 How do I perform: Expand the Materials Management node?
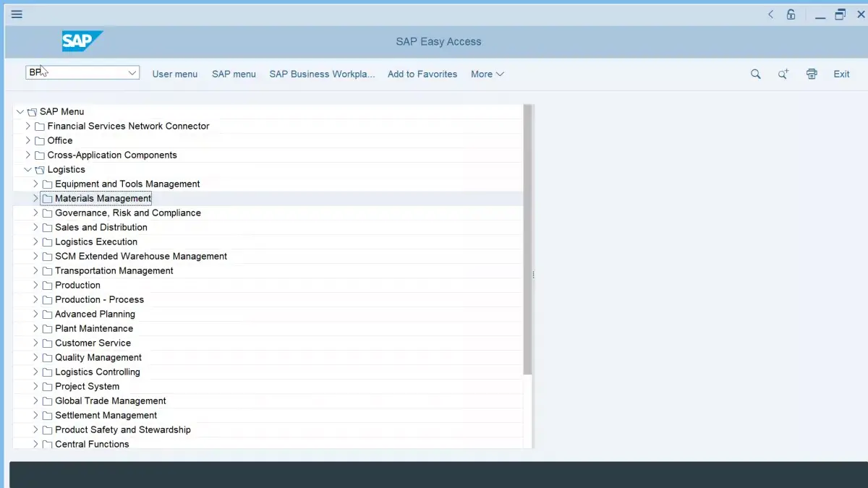point(36,198)
